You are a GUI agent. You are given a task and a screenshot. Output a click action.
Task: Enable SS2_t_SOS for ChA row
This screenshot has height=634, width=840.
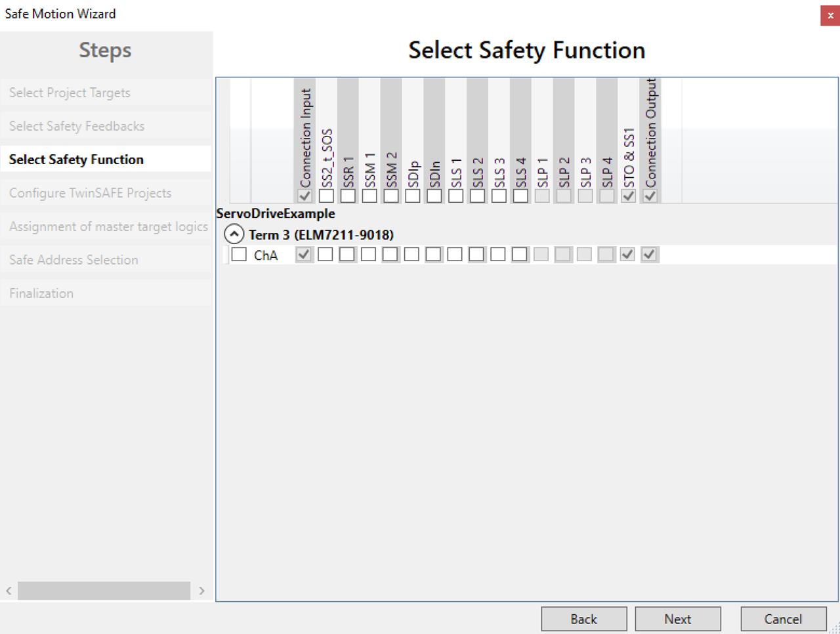pos(325,254)
